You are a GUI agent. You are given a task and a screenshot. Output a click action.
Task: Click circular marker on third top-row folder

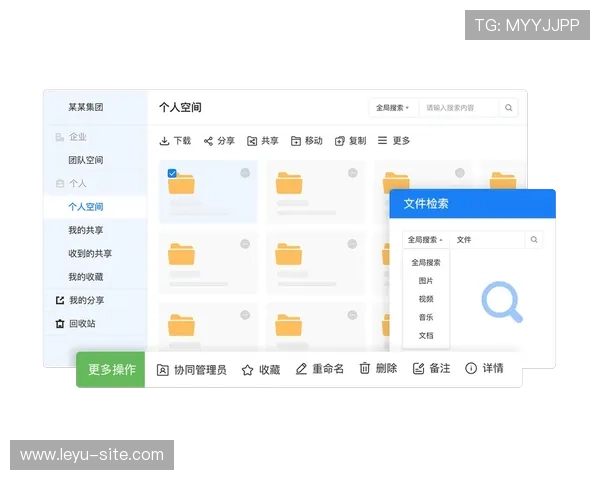click(460, 173)
